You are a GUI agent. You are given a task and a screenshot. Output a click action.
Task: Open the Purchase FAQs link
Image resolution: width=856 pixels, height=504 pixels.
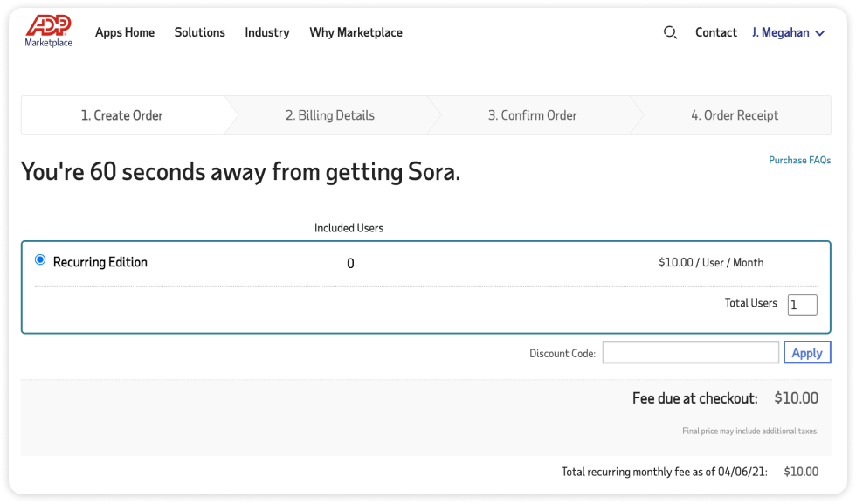coord(799,161)
